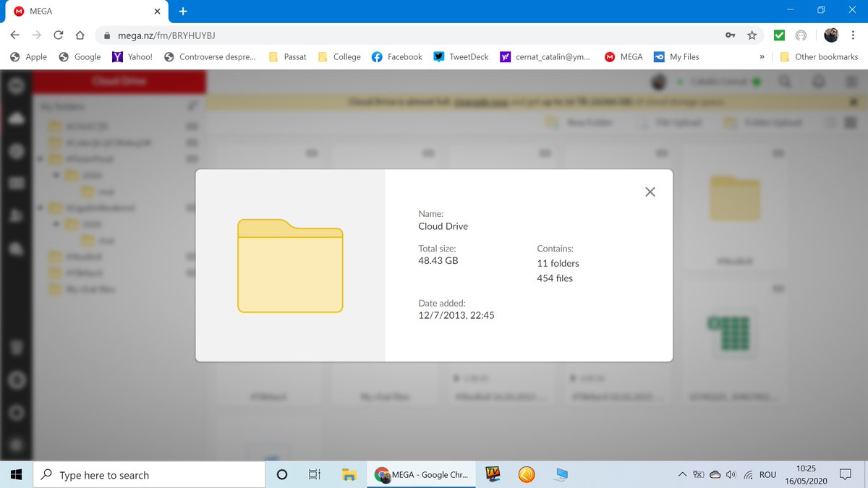
Task: Open the My Files bookmark
Action: [676, 56]
